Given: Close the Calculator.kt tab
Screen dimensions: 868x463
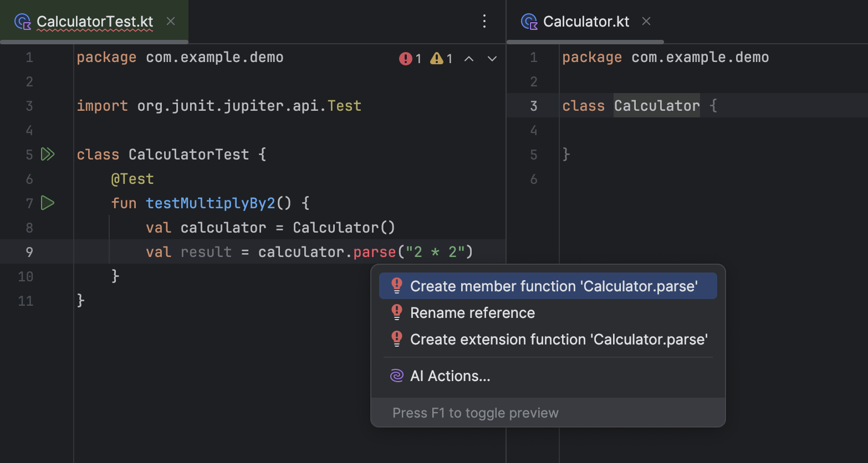Looking at the screenshot, I should click(x=646, y=21).
